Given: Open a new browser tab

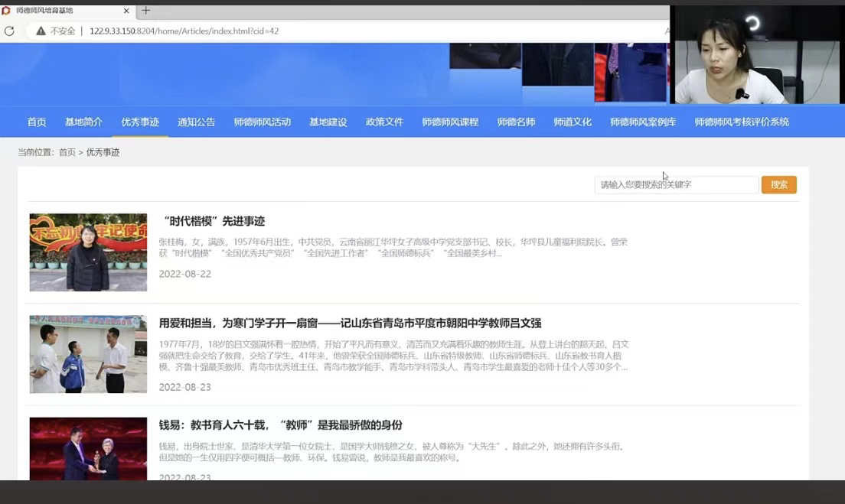Looking at the screenshot, I should (x=146, y=11).
